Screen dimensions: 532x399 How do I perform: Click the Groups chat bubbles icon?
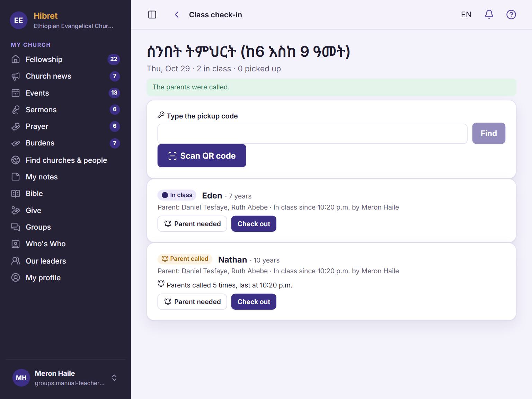(x=16, y=227)
